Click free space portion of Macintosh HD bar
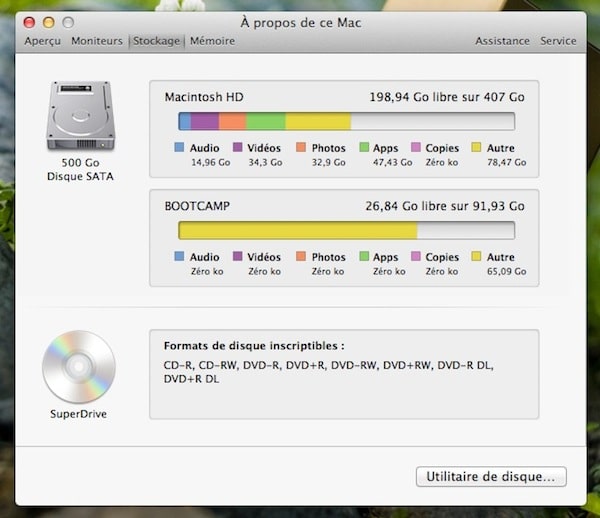Screen dimensions: 600x518 tap(433, 121)
